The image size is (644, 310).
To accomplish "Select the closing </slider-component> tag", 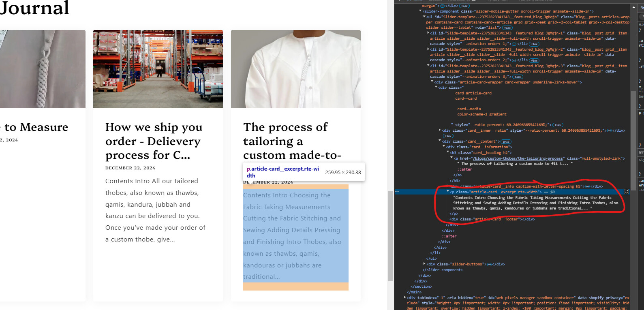I will tap(442, 270).
